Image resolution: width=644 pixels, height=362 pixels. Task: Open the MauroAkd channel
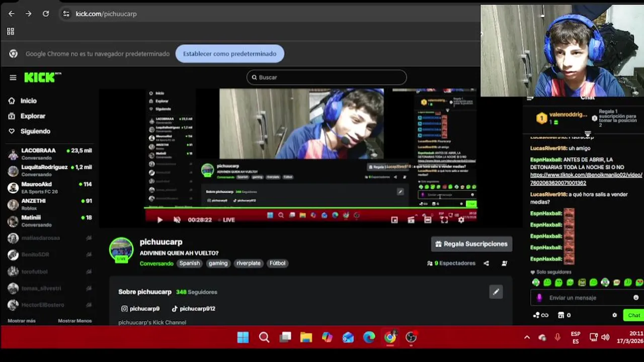(50, 188)
